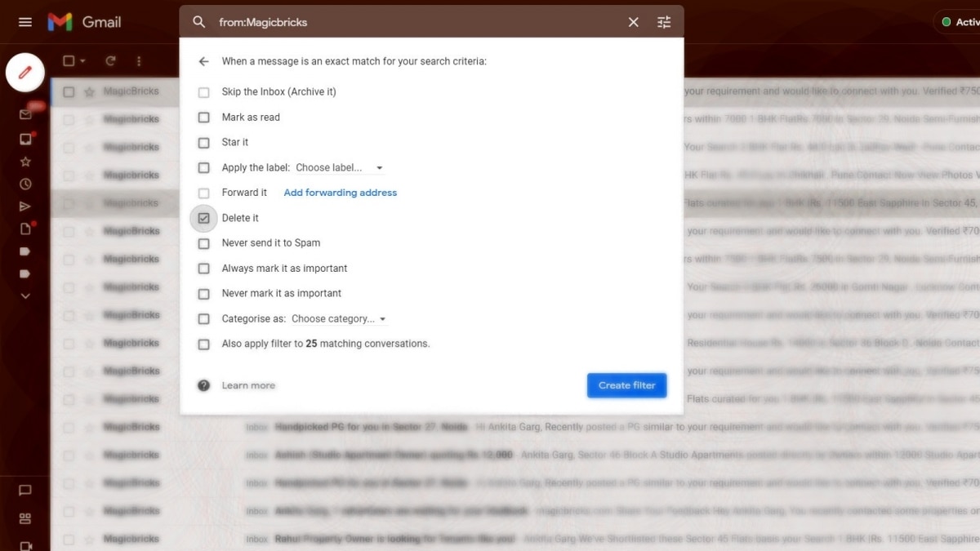The height and width of the screenshot is (551, 980).
Task: Click the first label icon in sidebar
Action: [25, 251]
